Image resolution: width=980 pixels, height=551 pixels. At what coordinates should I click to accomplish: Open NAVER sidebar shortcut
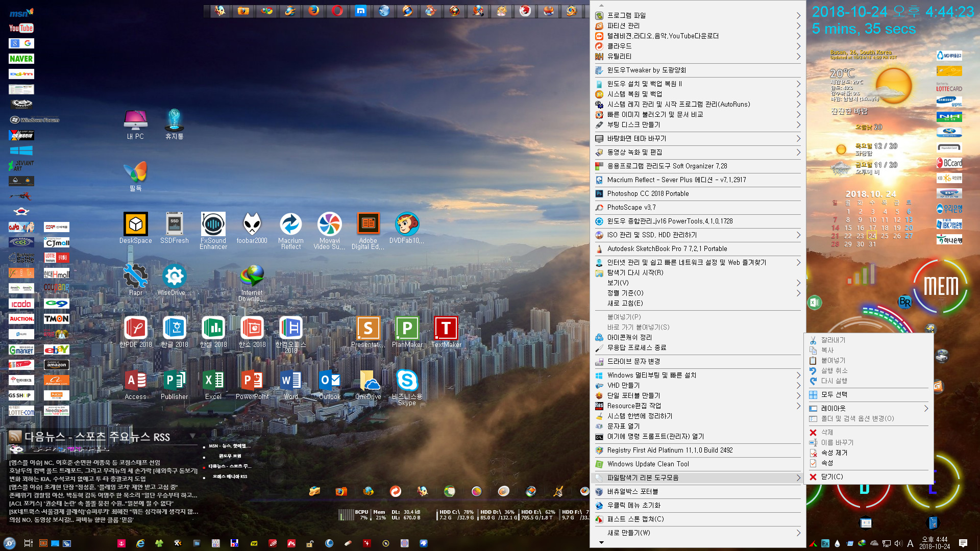[x=21, y=59]
